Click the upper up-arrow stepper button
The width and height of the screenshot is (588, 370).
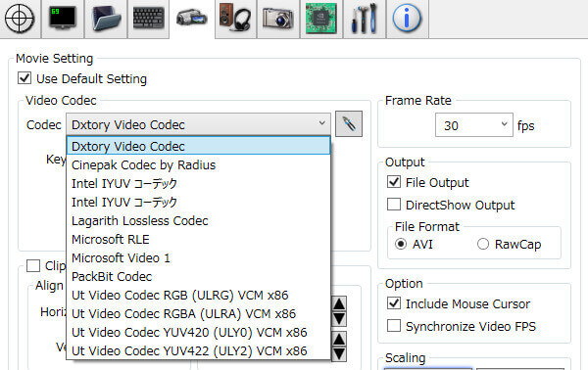(339, 303)
